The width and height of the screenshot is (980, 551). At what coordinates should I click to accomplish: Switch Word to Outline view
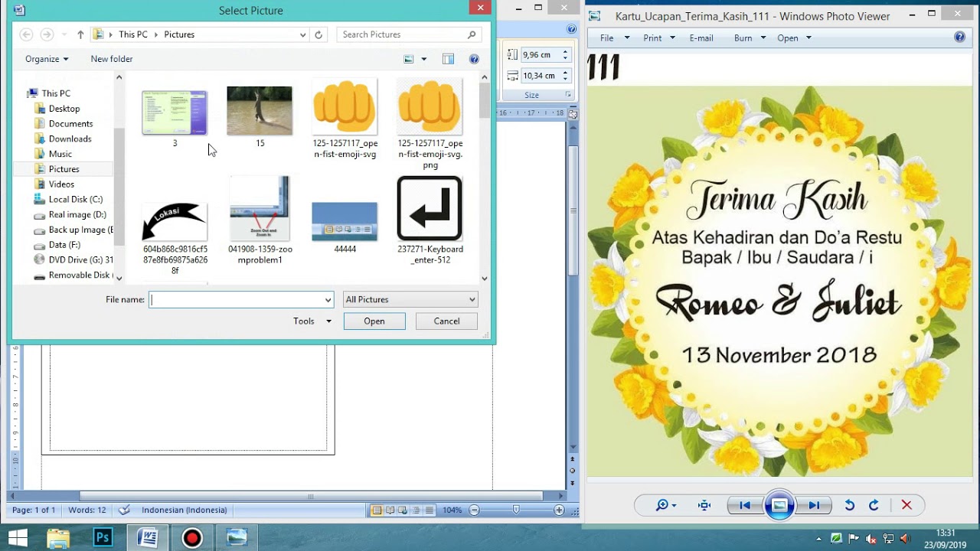416,510
